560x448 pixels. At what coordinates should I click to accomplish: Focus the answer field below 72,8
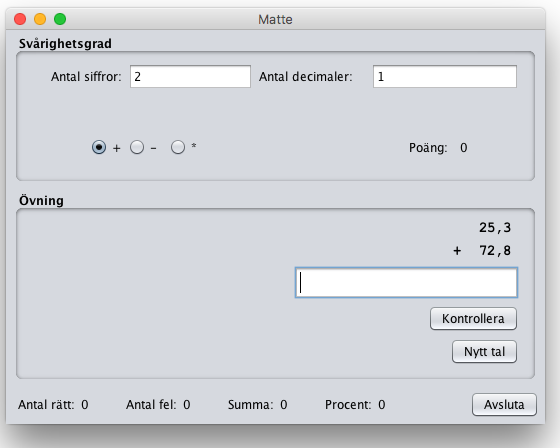406,282
